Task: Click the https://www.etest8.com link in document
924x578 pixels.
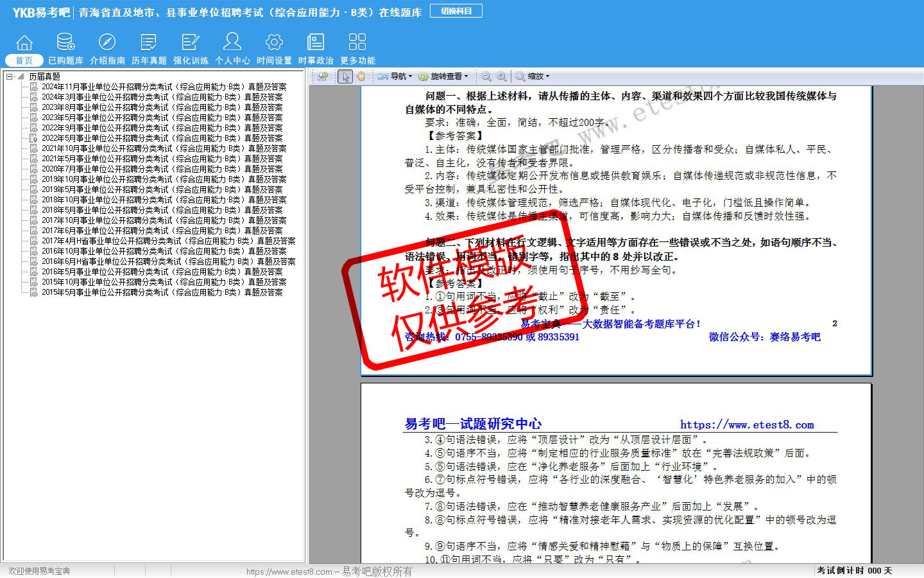Action: point(747,425)
